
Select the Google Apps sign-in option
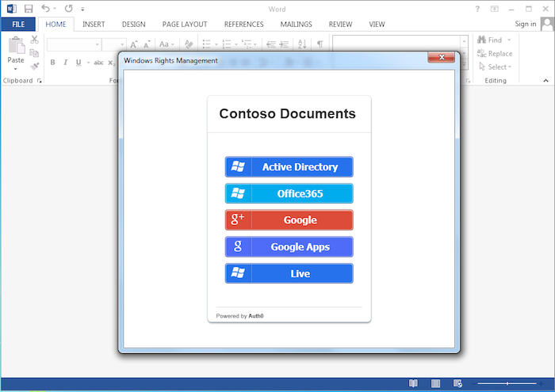[x=289, y=247]
